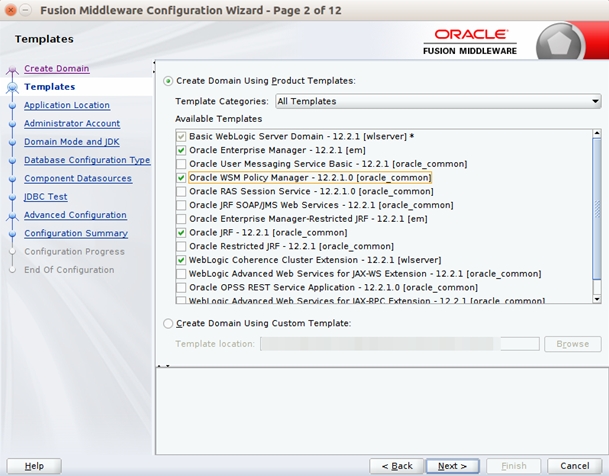Click the Back button
This screenshot has height=476, width=609.
coord(397,466)
